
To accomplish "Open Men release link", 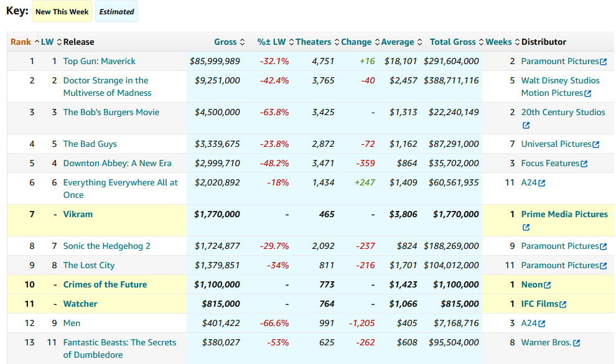I will pyautogui.click(x=72, y=323).
